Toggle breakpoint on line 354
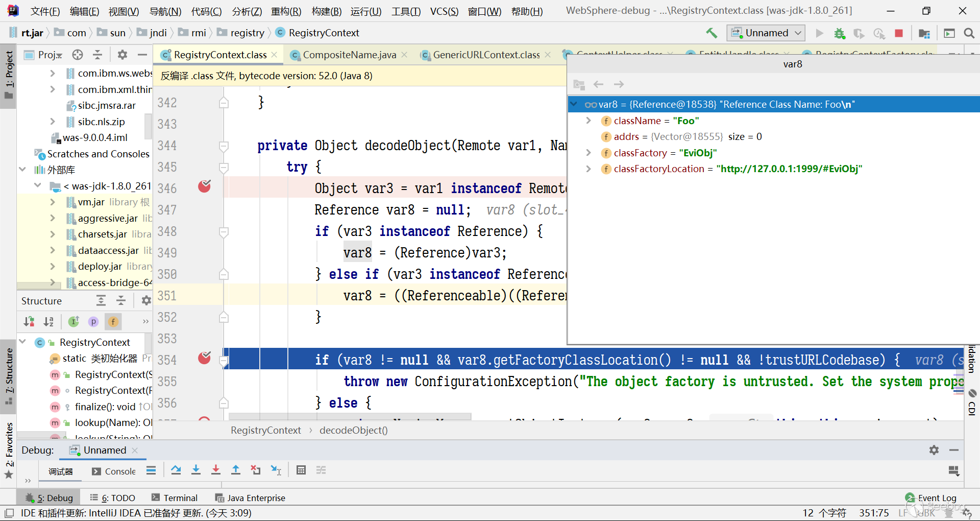980x521 pixels. click(204, 359)
